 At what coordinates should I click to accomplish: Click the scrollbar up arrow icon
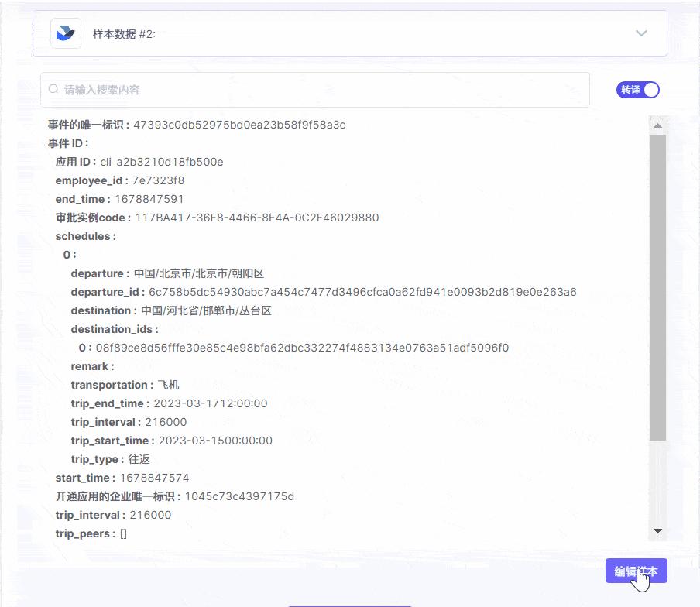[657, 124]
